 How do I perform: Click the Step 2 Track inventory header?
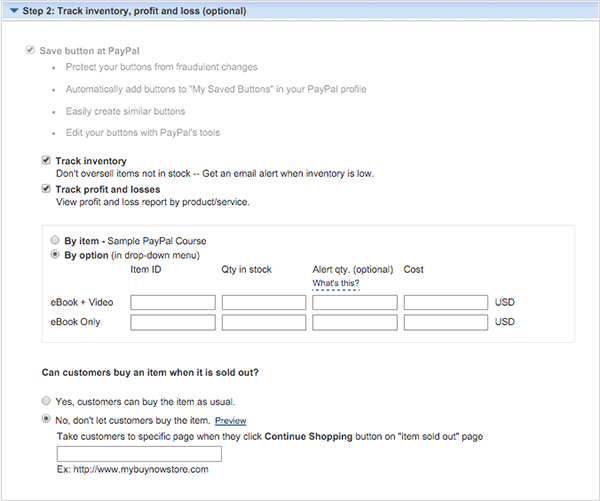[134, 11]
